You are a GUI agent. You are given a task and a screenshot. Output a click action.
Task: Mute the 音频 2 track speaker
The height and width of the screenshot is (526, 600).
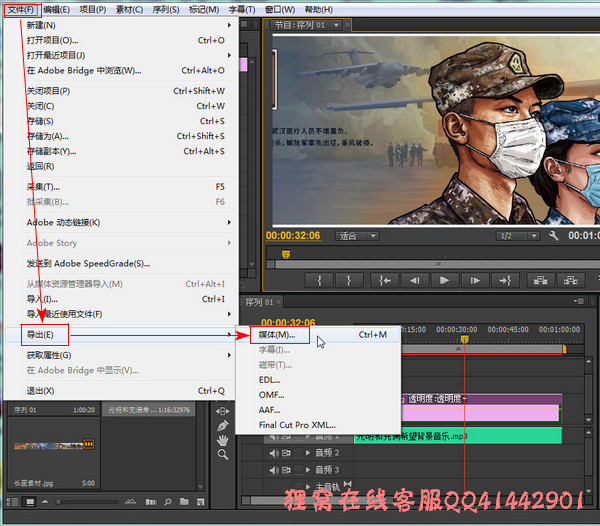pos(274,453)
